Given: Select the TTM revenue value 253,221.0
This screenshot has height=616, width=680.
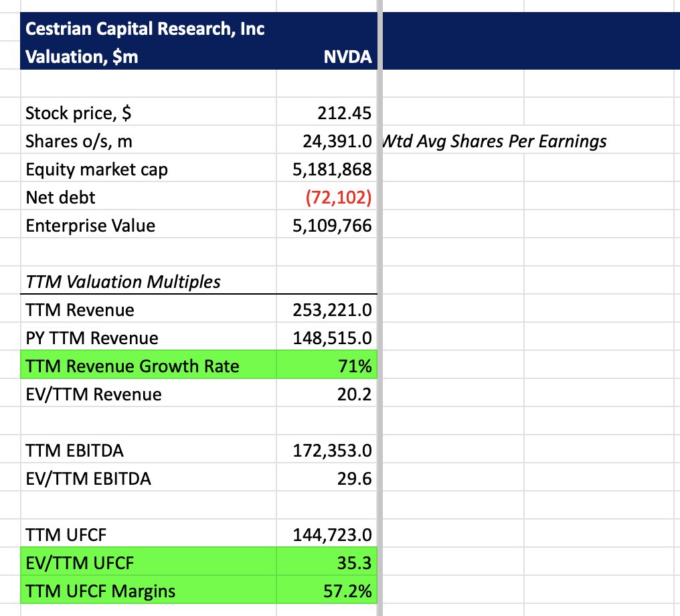Looking at the screenshot, I should tap(327, 309).
